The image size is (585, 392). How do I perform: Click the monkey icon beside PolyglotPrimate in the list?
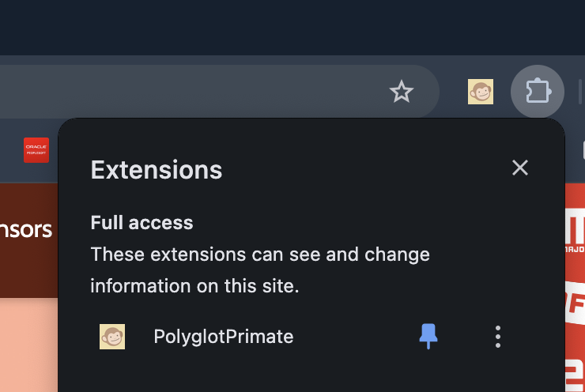pyautogui.click(x=112, y=337)
